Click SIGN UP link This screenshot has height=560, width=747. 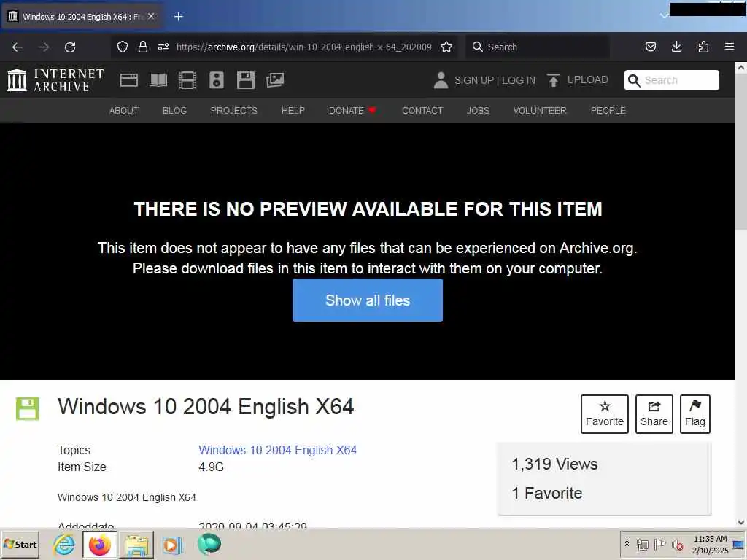coord(474,80)
